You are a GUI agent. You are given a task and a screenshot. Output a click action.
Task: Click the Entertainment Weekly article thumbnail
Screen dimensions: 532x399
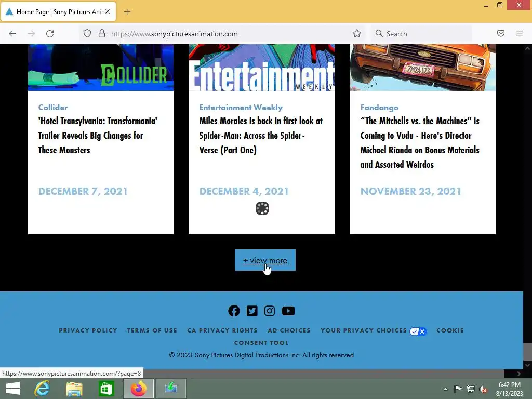point(262,67)
